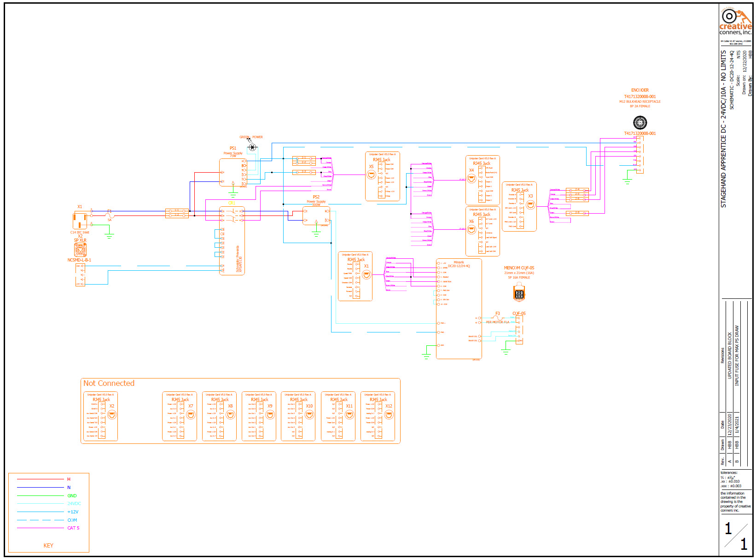
Task: Click the X3 RJ45 jack icon
Action: click(530, 205)
